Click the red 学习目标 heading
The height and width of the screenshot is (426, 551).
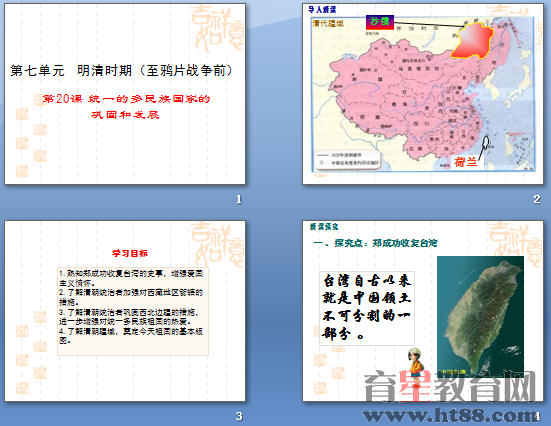[130, 253]
